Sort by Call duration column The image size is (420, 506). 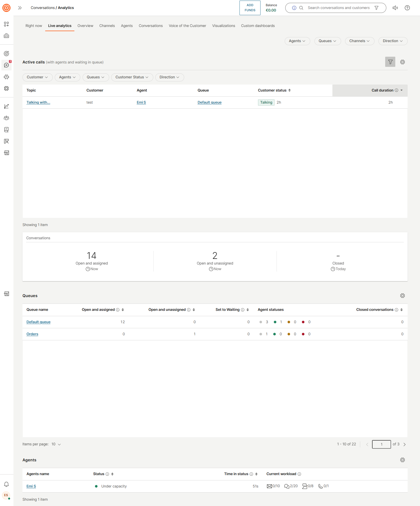401,90
